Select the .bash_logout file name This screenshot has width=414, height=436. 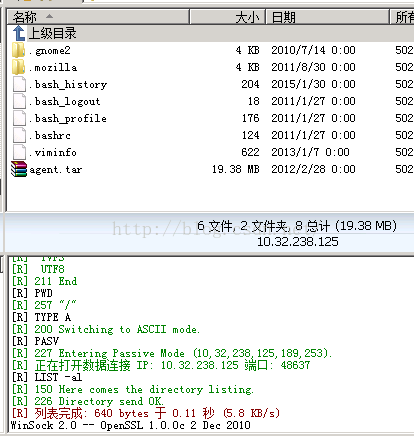[65, 102]
